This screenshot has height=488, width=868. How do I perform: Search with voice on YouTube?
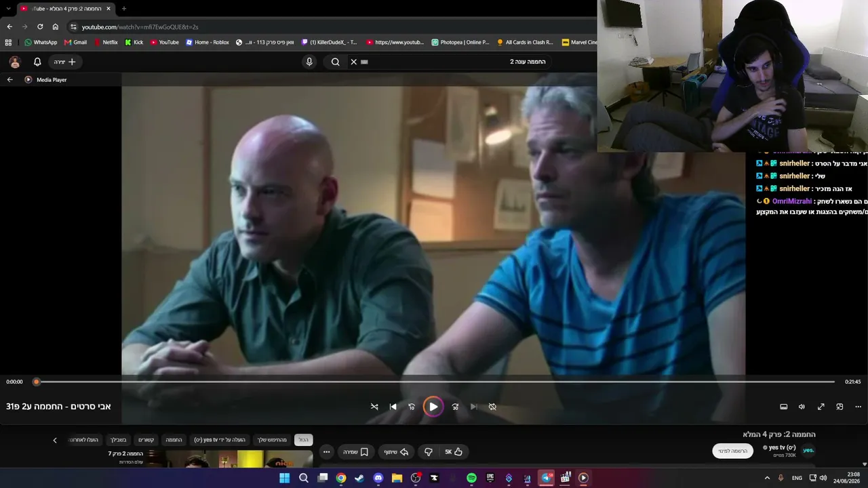309,62
